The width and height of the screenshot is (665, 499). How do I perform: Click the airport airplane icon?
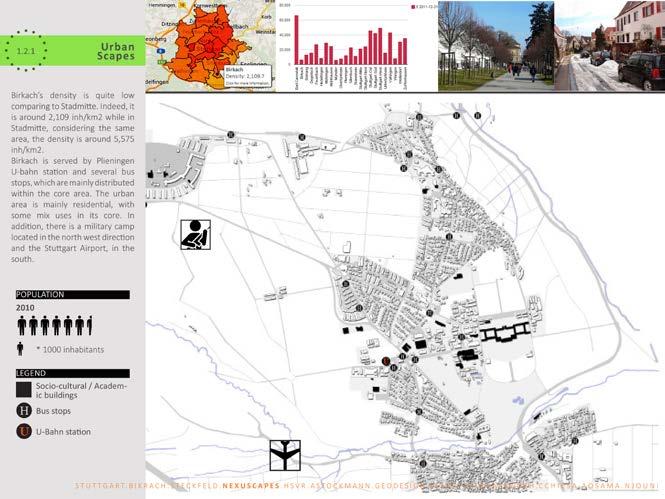point(285,455)
